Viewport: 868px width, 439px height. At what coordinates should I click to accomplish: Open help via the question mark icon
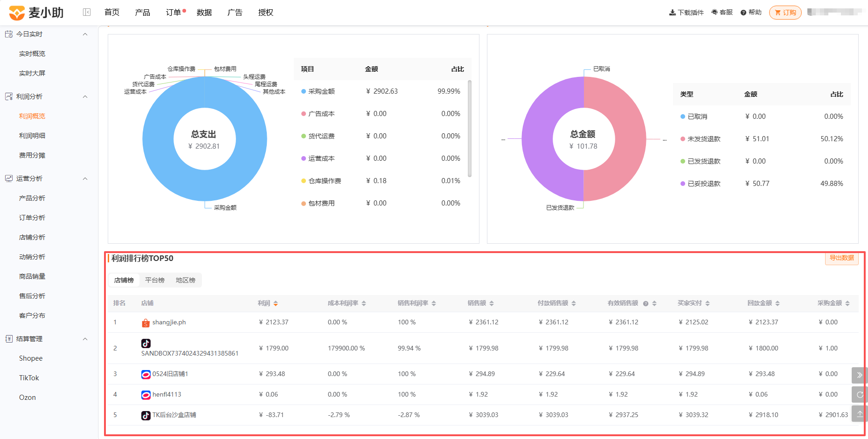[x=743, y=13]
